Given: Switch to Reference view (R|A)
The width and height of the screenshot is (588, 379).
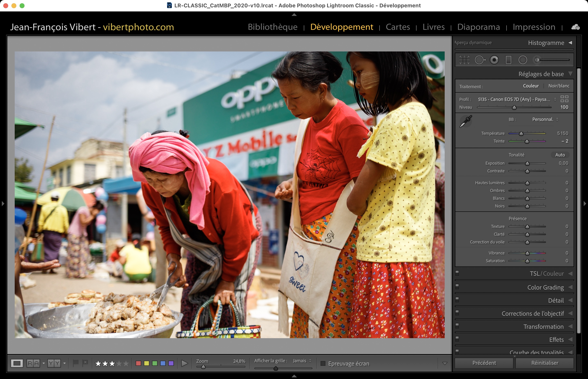Looking at the screenshot, I should click(x=33, y=363).
